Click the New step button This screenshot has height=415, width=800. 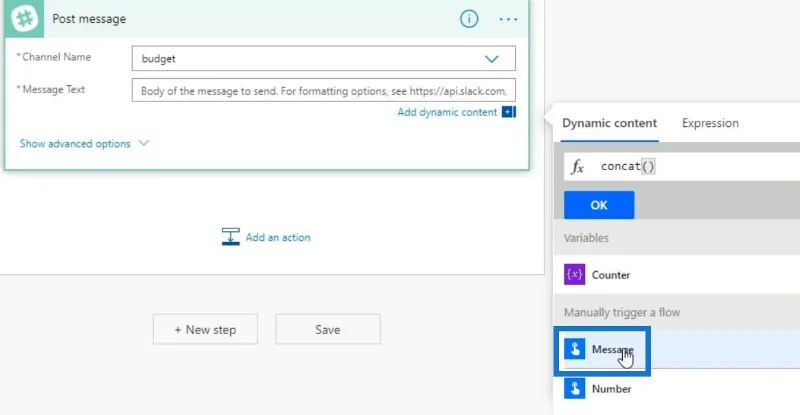pyautogui.click(x=205, y=329)
